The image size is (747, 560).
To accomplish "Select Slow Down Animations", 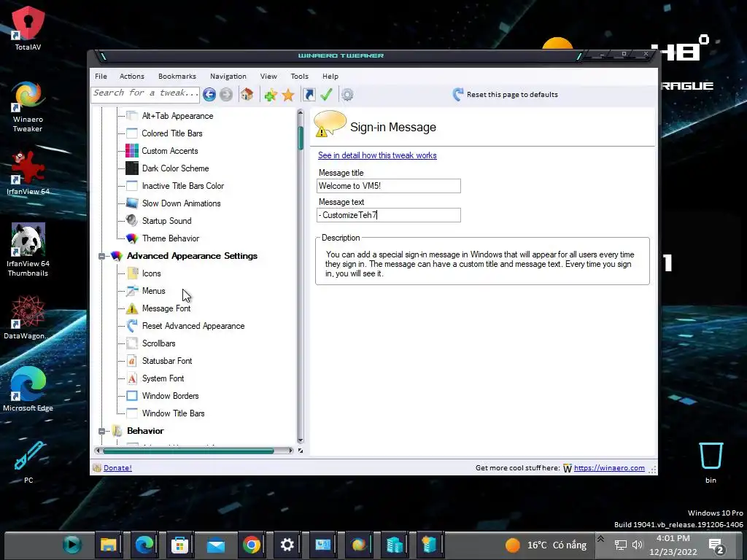I will pos(181,203).
